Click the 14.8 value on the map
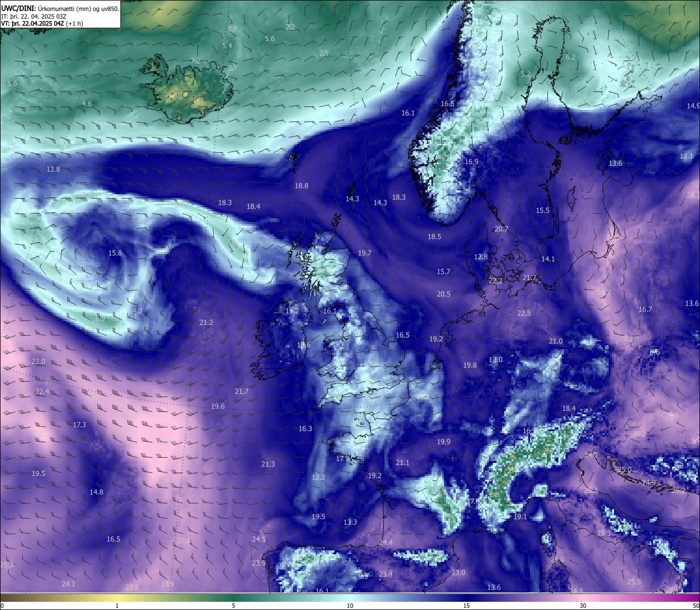The width and height of the screenshot is (700, 610). [x=96, y=492]
